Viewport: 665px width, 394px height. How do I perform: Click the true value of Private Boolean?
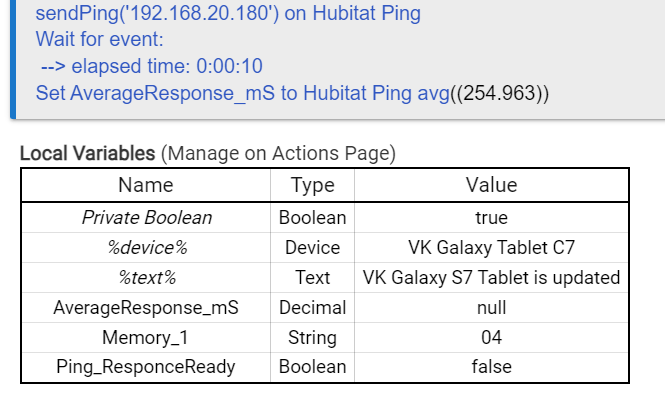(492, 218)
